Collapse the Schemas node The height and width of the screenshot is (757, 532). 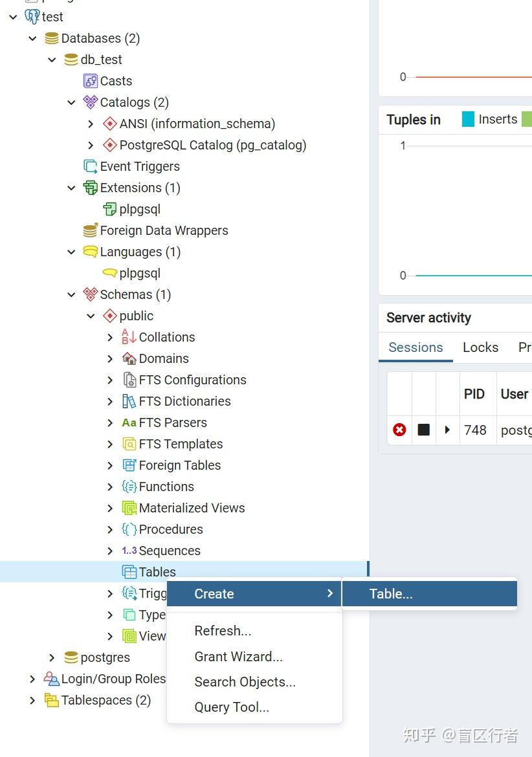point(71,294)
